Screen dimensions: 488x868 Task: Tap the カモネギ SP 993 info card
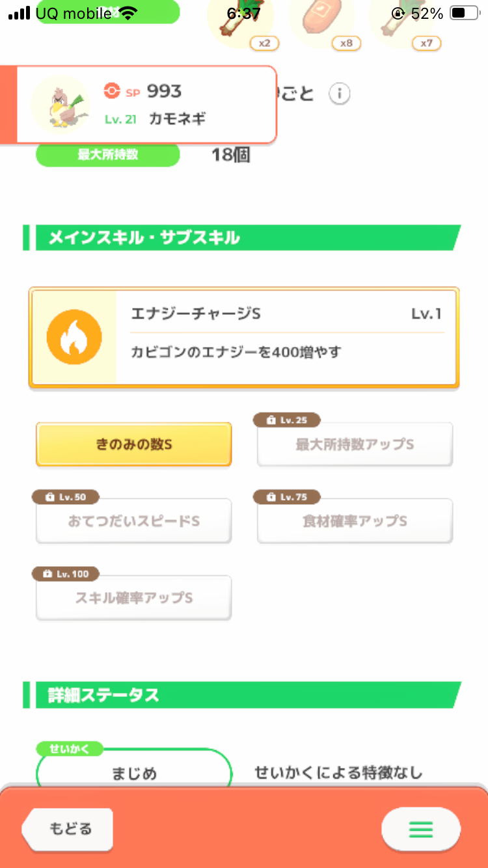coord(139,105)
